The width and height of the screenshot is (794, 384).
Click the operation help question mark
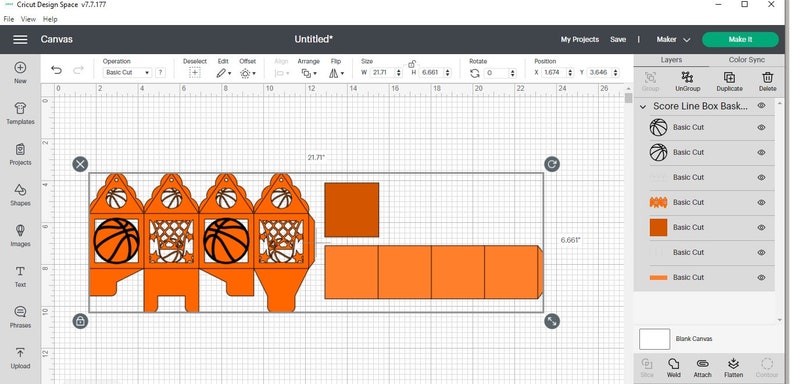coord(160,72)
